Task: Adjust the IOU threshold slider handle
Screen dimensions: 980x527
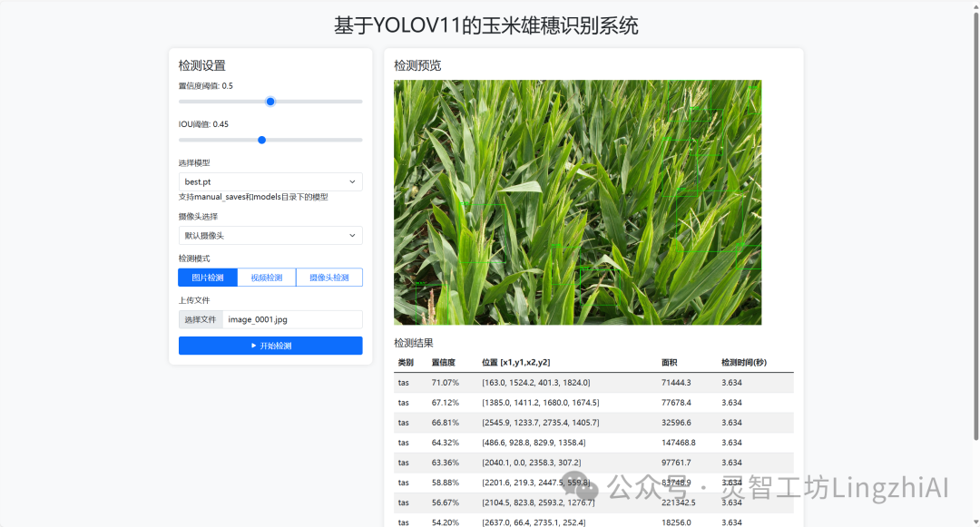Action: point(262,140)
